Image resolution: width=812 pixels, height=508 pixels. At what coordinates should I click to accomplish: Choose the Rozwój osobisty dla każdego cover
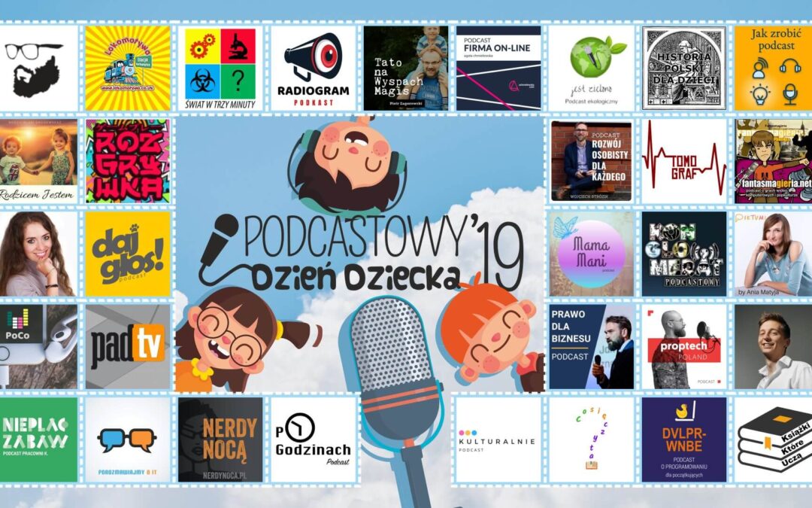pyautogui.click(x=592, y=161)
